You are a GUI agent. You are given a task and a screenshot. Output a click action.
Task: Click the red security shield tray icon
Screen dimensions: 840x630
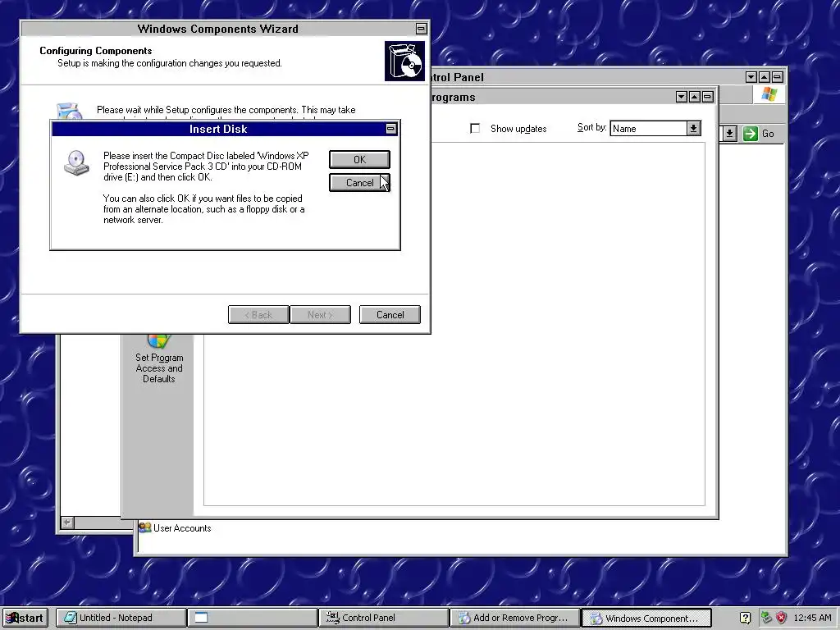pos(781,618)
